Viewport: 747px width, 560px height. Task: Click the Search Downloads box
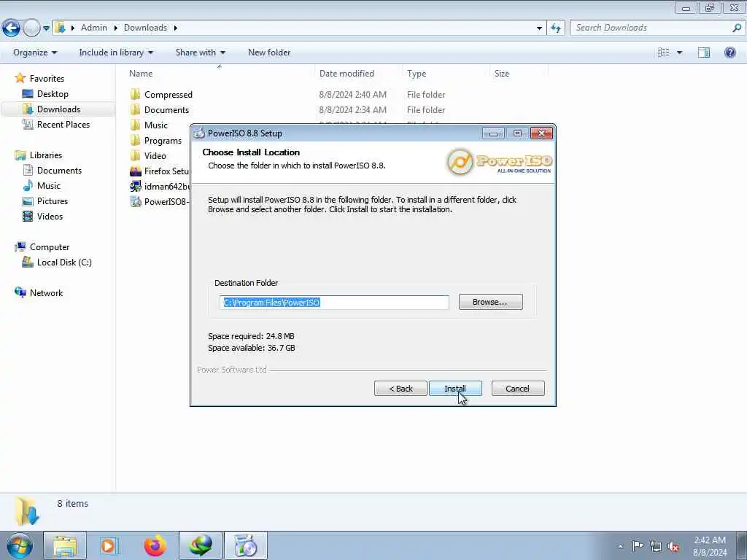[x=651, y=28]
